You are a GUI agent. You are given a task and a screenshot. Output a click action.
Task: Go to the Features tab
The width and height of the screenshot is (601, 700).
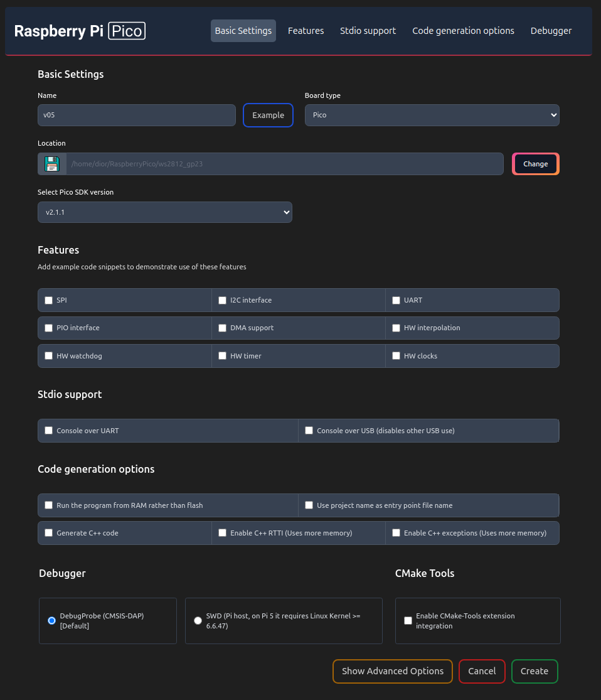pyautogui.click(x=306, y=31)
